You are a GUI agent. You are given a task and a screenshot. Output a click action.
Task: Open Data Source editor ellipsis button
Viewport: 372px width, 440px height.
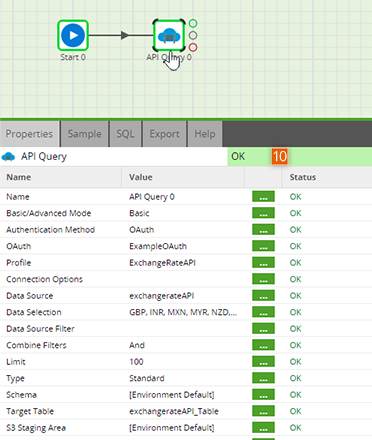pyautogui.click(x=263, y=295)
